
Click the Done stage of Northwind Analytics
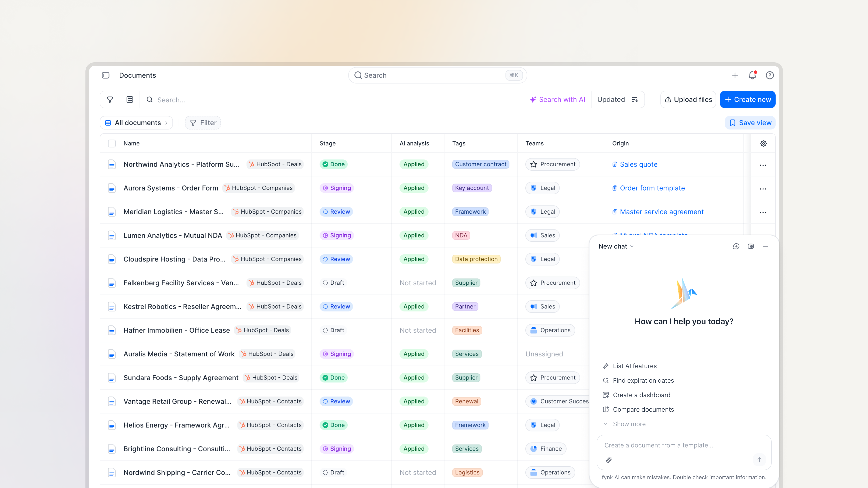pos(334,164)
